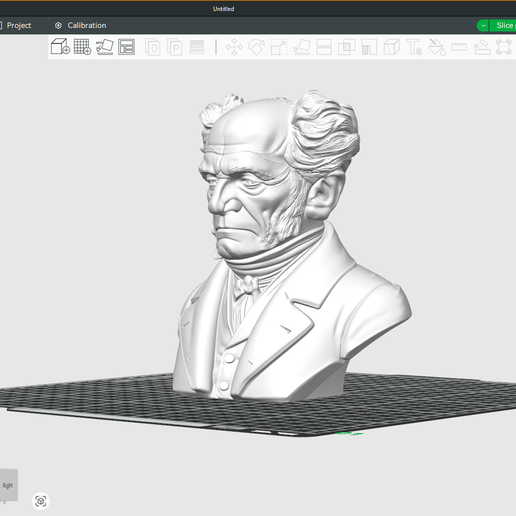The height and width of the screenshot is (516, 516).
Task: Click the Arrange all objects icon
Action: [126, 47]
